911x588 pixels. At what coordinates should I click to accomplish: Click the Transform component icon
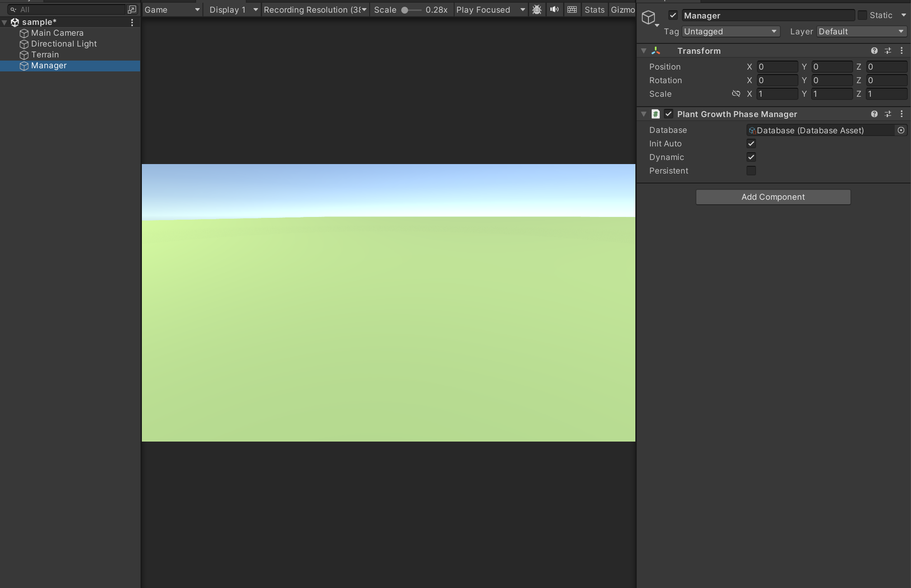[x=656, y=51]
